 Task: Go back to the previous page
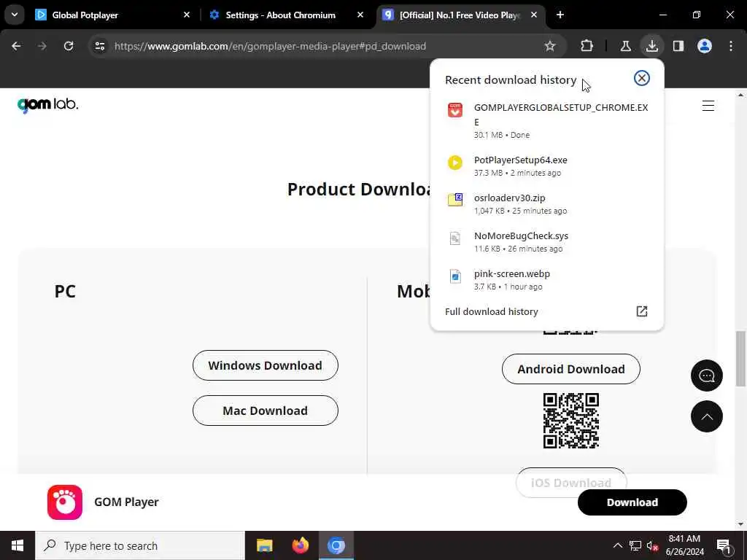(16, 46)
